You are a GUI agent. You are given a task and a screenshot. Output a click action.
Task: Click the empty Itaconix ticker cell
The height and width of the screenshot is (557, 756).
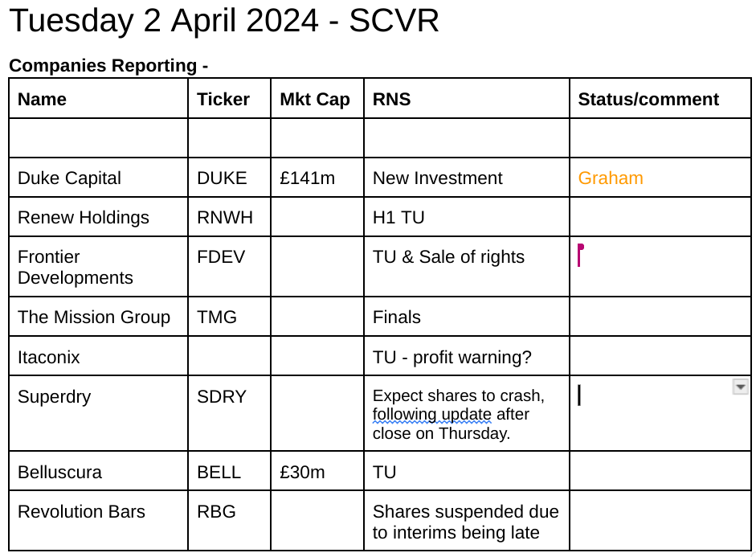(x=230, y=356)
